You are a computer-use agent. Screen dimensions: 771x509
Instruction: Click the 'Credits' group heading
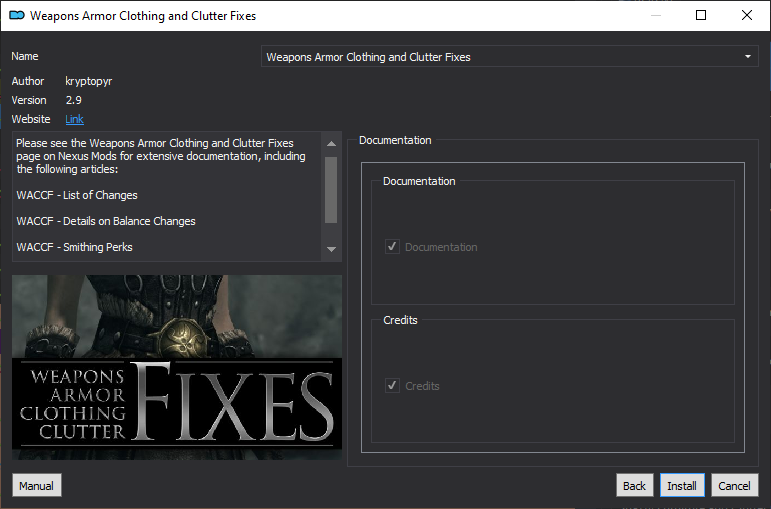click(x=400, y=320)
